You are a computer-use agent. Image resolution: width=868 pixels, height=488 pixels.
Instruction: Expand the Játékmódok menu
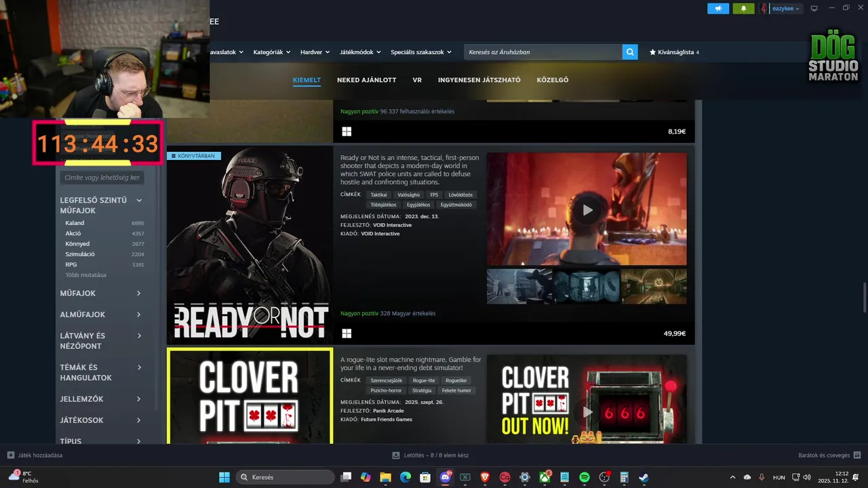coord(360,52)
